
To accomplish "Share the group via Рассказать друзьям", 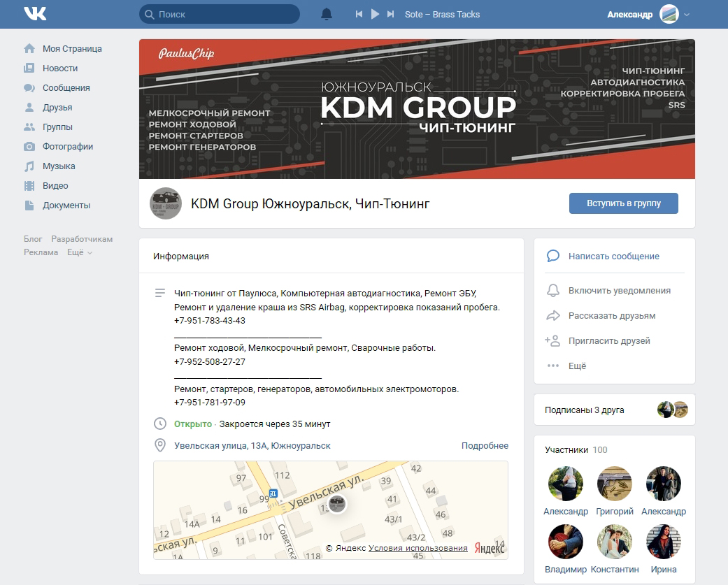I will click(612, 315).
